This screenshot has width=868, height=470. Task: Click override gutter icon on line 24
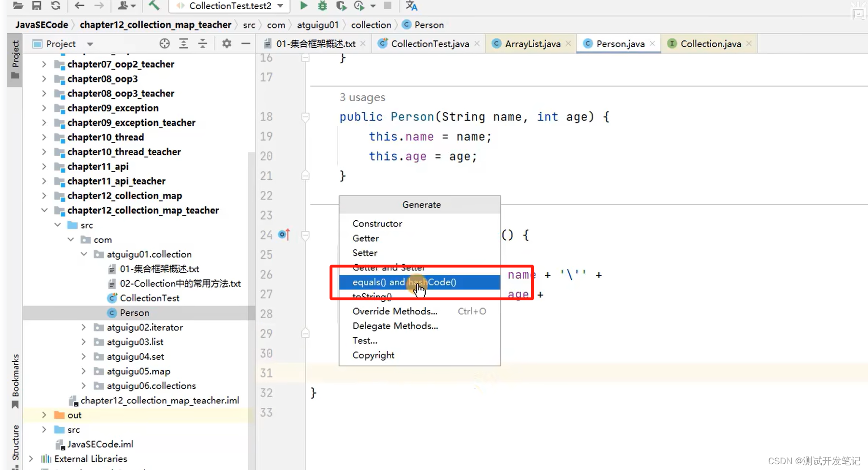(284, 235)
